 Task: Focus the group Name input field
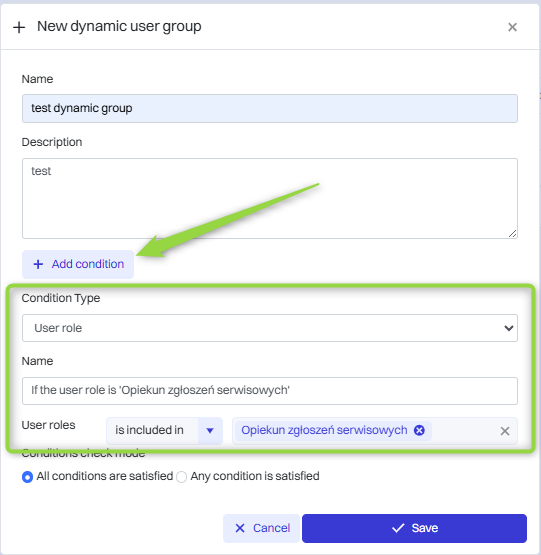(270, 108)
